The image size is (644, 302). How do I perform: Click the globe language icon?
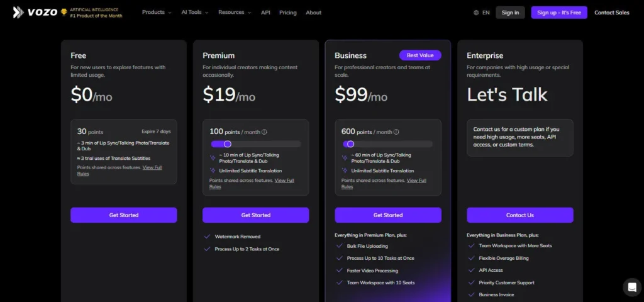click(x=476, y=13)
